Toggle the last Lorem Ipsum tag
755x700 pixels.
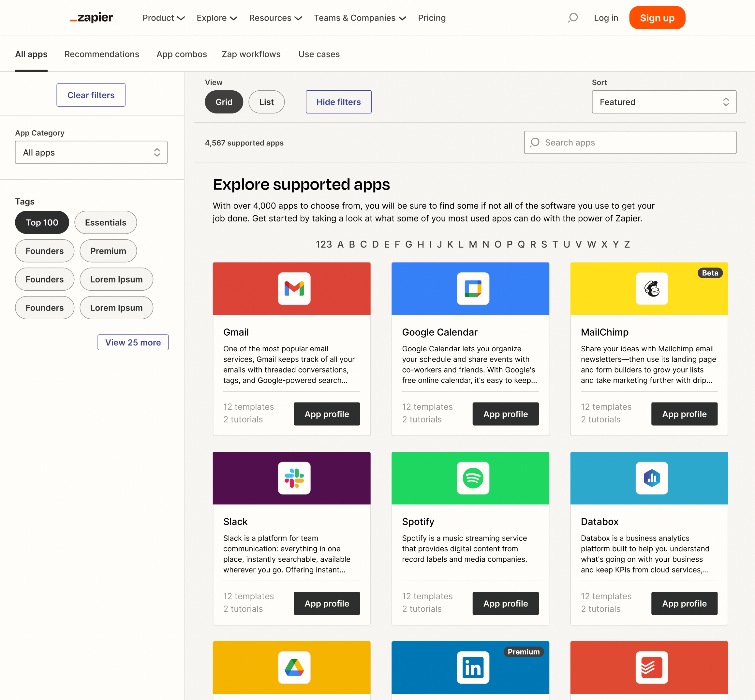pos(116,308)
